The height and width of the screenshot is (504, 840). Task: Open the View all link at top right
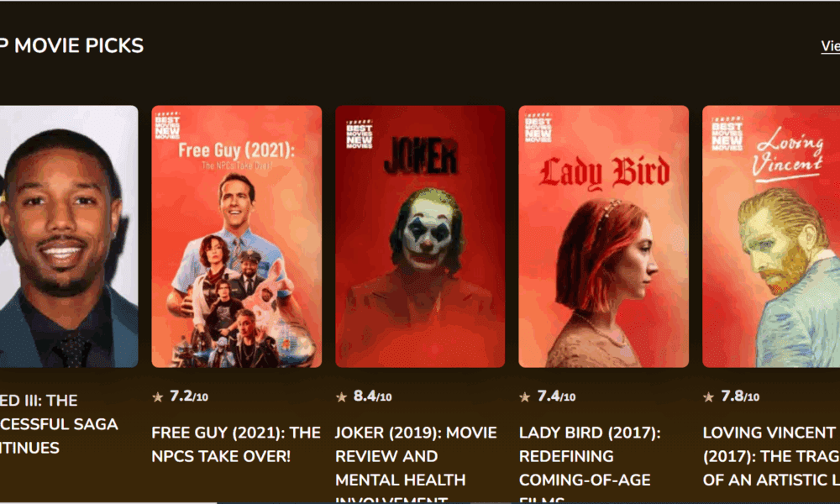coord(831,46)
